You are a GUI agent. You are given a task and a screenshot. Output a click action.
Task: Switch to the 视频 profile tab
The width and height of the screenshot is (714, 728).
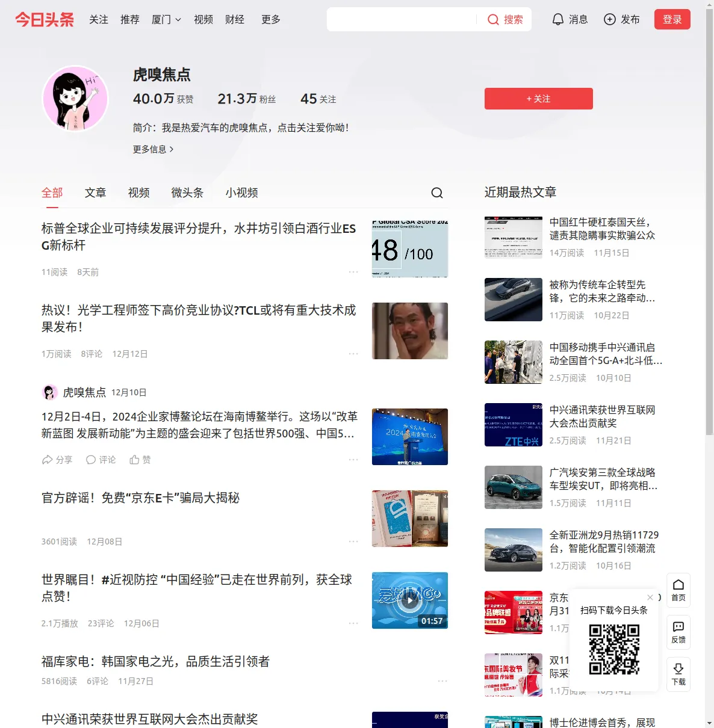pos(139,193)
